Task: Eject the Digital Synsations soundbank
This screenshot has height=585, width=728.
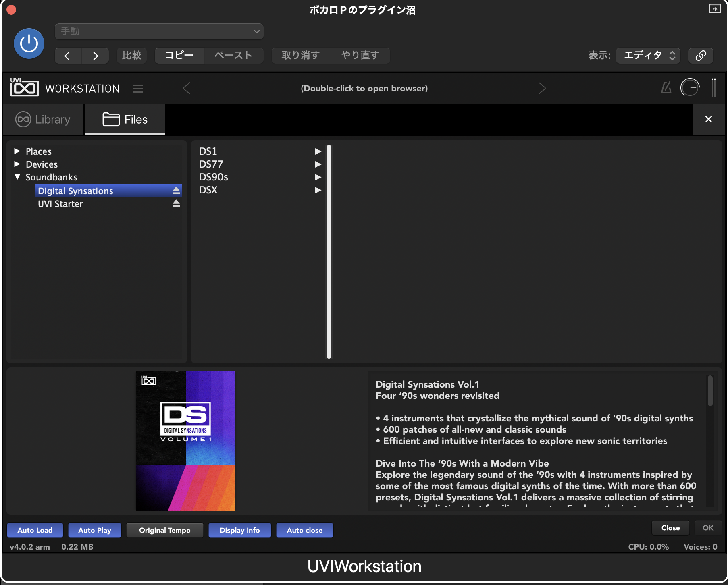Action: [176, 191]
